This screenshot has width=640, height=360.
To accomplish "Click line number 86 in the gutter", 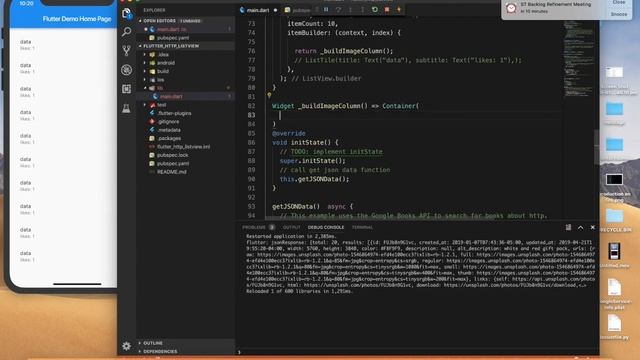I will pos(251,142).
